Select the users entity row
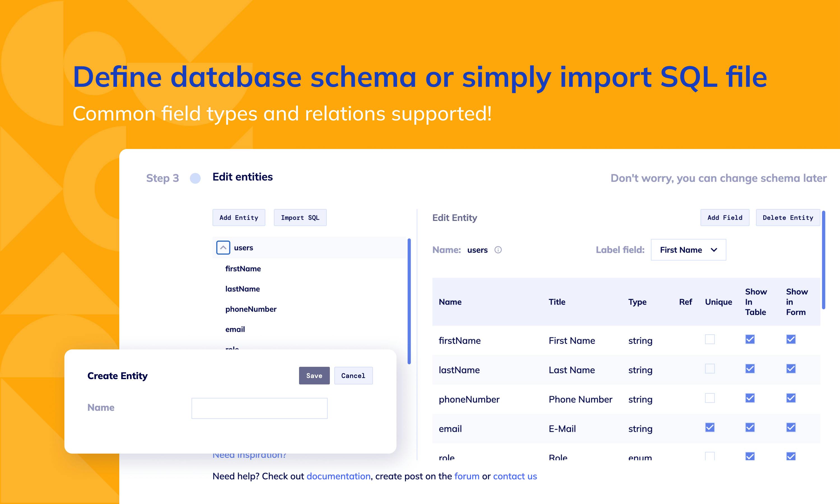The width and height of the screenshot is (840, 504). pos(309,248)
